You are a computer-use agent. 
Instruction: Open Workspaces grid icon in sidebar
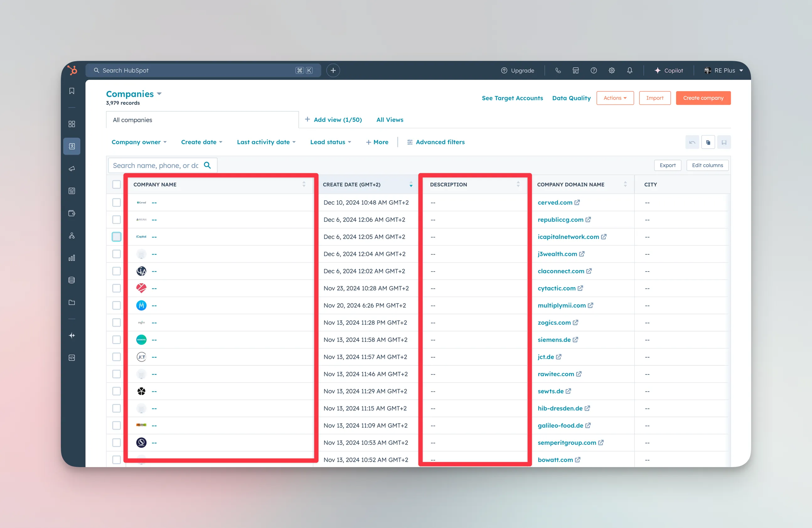[72, 124]
